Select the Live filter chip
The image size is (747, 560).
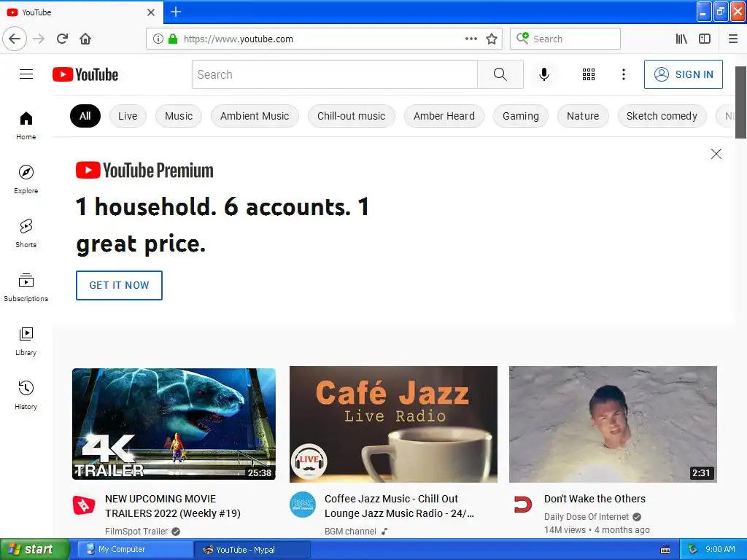pyautogui.click(x=128, y=116)
